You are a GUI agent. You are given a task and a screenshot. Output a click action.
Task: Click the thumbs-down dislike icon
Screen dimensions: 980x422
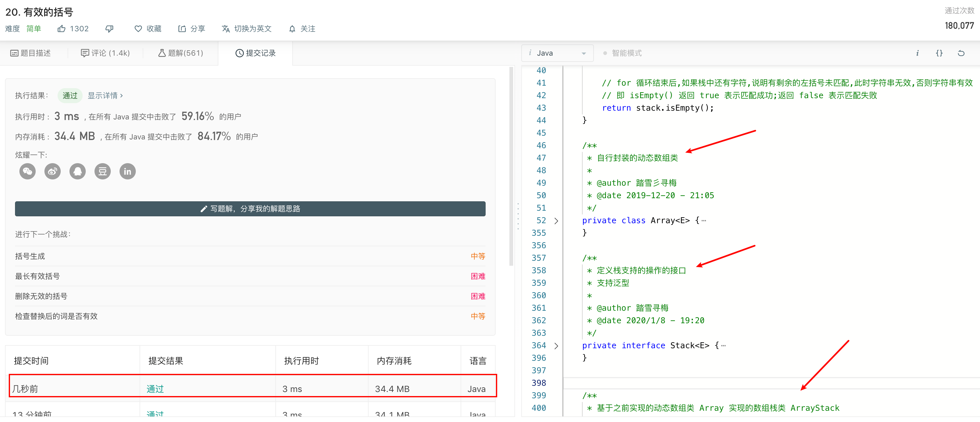[x=109, y=29]
